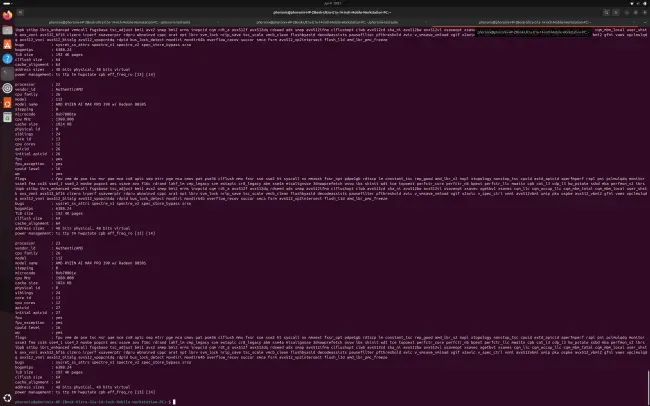The image size is (650, 406).
Task: Open the Files manager from the dock
Action: [7, 30]
